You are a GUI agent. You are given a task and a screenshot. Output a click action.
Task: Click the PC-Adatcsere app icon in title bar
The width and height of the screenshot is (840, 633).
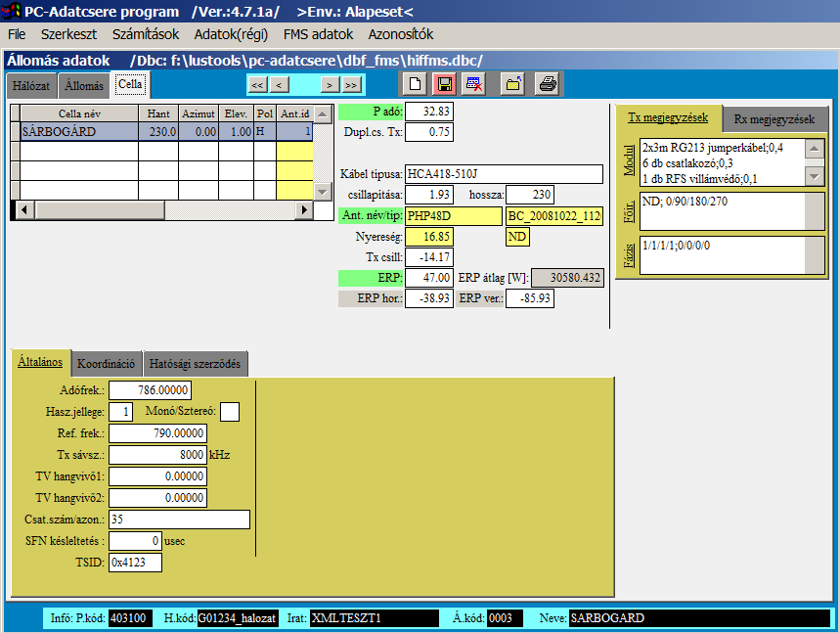tap(12, 11)
